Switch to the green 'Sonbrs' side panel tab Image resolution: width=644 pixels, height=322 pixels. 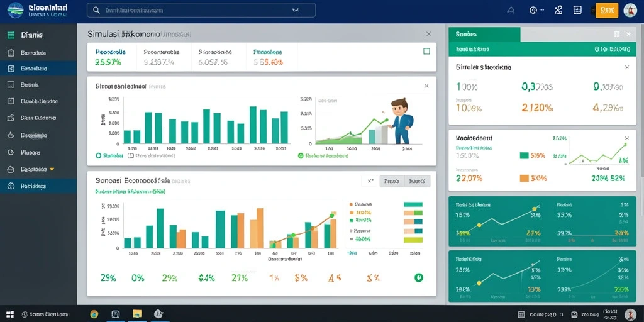coord(484,35)
